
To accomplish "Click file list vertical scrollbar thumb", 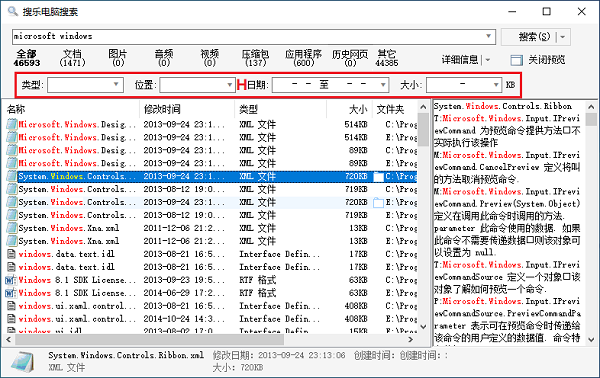I will tap(423, 129).
